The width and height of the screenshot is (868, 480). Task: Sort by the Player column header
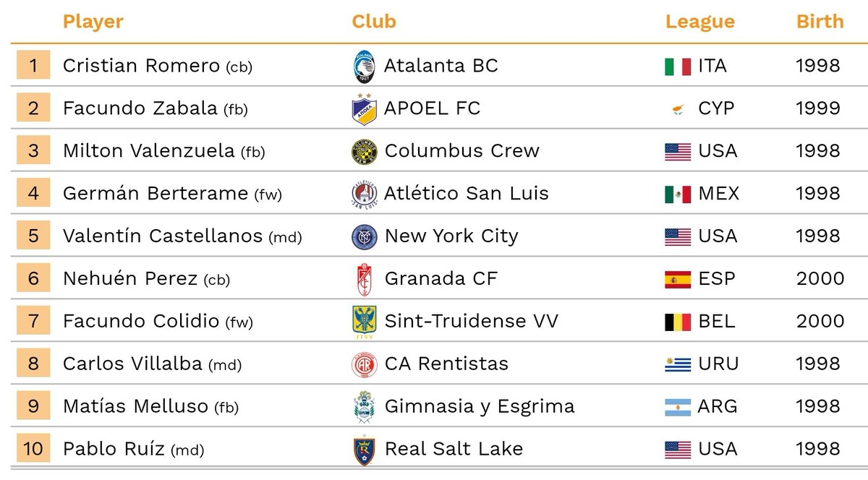[x=93, y=22]
